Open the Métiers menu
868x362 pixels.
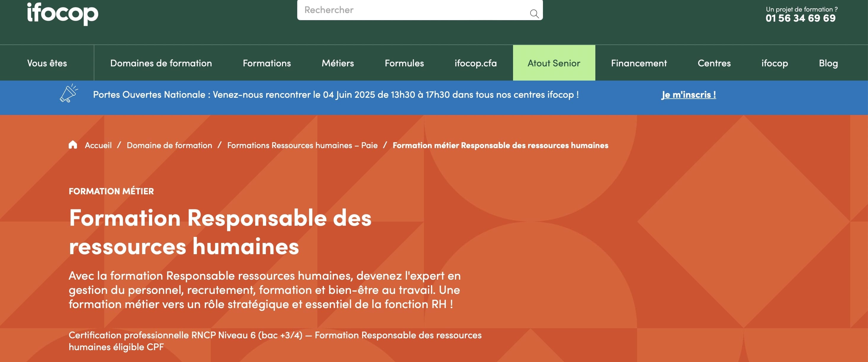pyautogui.click(x=337, y=63)
